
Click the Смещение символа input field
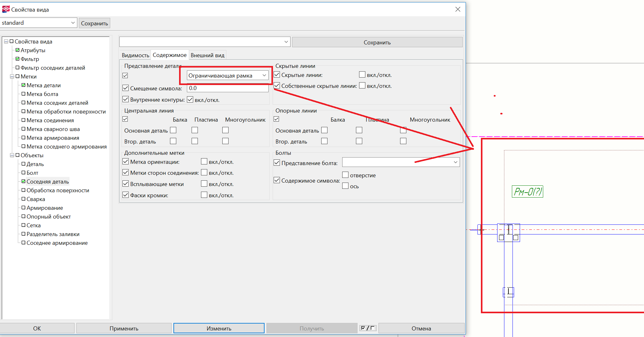tap(227, 88)
